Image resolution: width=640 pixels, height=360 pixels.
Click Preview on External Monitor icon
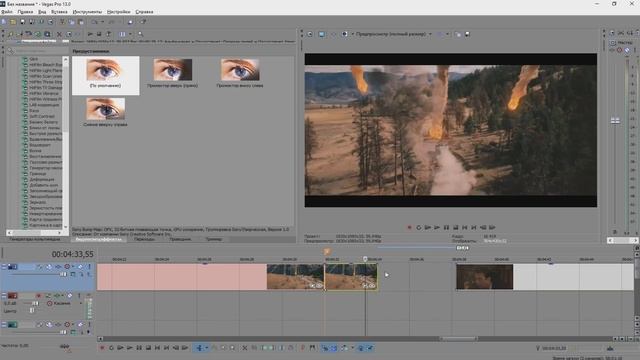tap(322, 34)
